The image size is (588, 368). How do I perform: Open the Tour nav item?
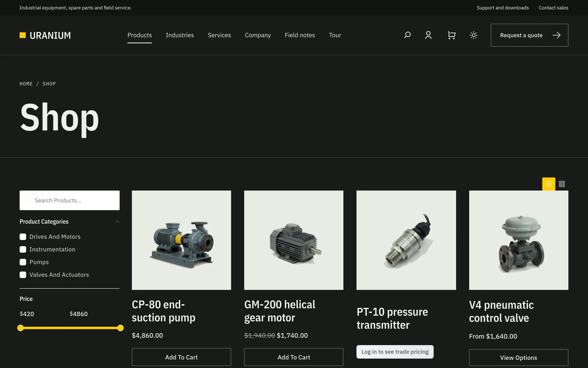(x=335, y=35)
